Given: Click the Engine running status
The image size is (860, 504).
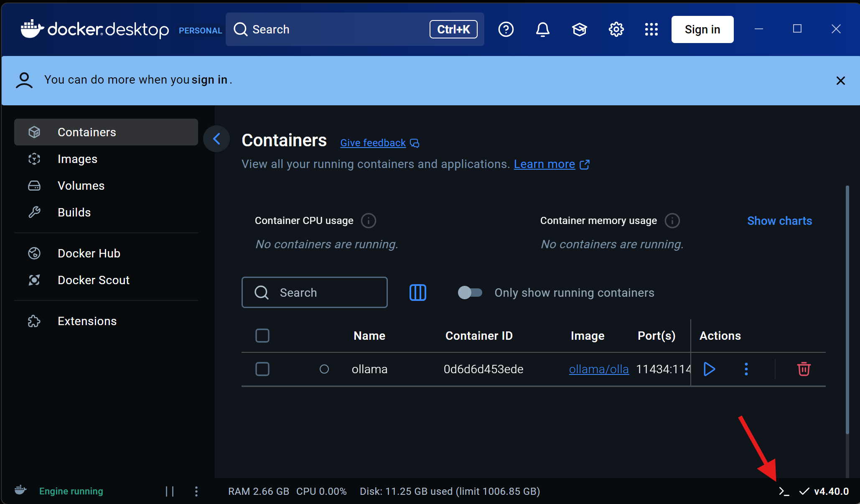Looking at the screenshot, I should [x=71, y=491].
